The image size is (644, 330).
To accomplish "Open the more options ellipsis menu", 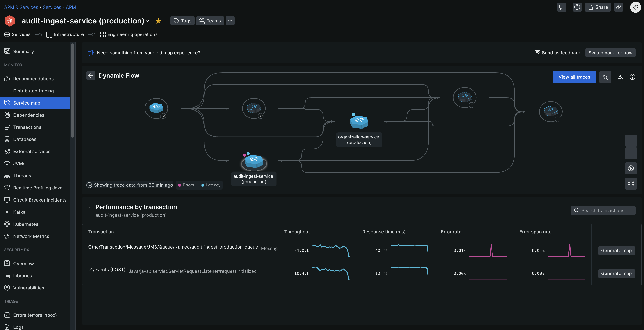I will pyautogui.click(x=230, y=21).
